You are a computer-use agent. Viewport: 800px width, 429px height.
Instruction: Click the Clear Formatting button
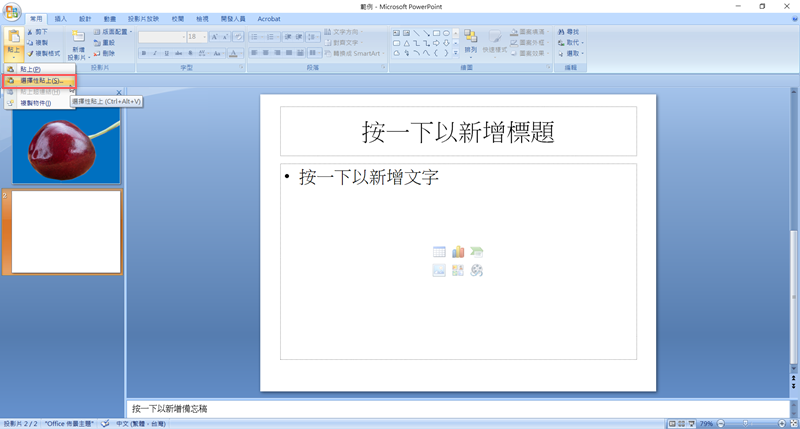238,37
